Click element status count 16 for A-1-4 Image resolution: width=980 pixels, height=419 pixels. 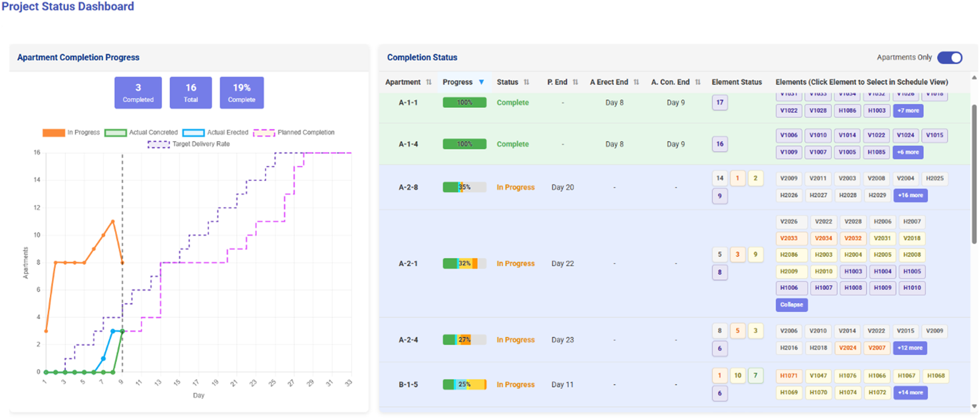pos(720,144)
